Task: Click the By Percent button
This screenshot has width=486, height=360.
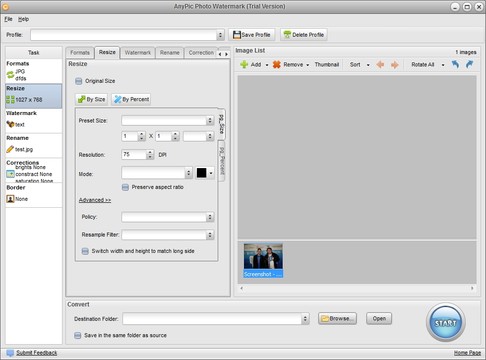Action: tap(131, 99)
